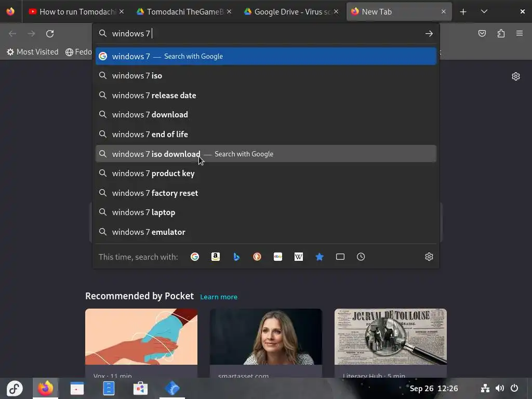The image size is (532, 399).
Task: Open search settings gear in urlbar dropdown
Action: pyautogui.click(x=429, y=257)
